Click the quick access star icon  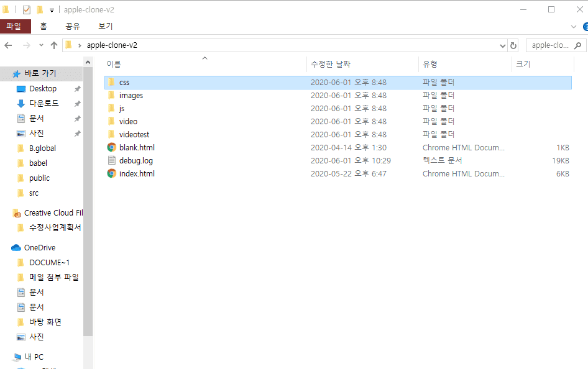[x=16, y=74]
